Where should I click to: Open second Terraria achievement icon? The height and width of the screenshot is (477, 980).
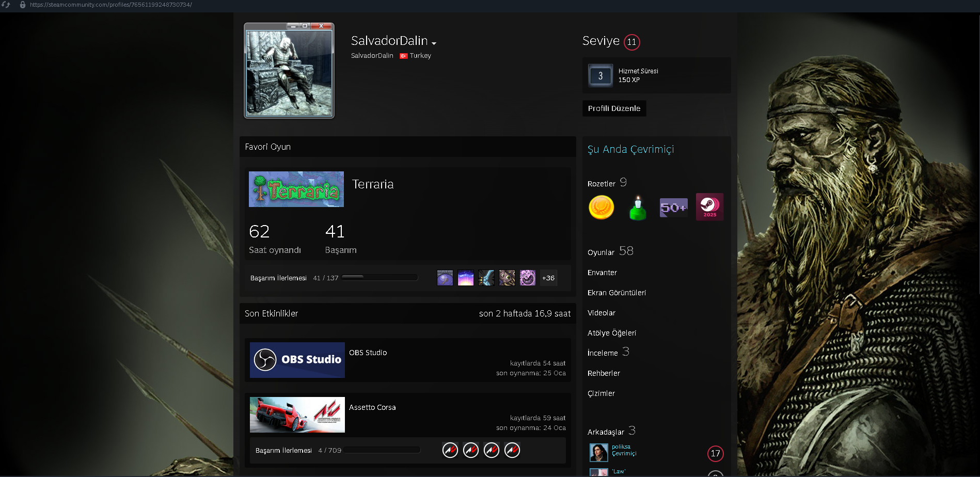pyautogui.click(x=466, y=278)
